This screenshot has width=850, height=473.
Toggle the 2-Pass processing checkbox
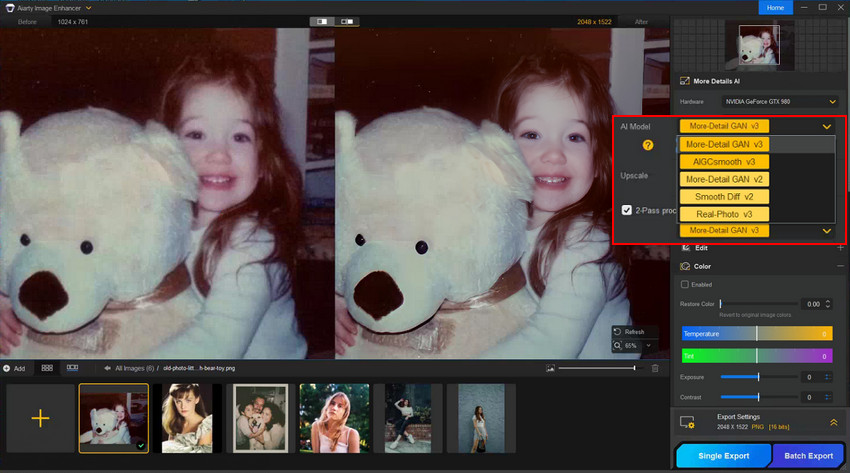click(x=626, y=211)
